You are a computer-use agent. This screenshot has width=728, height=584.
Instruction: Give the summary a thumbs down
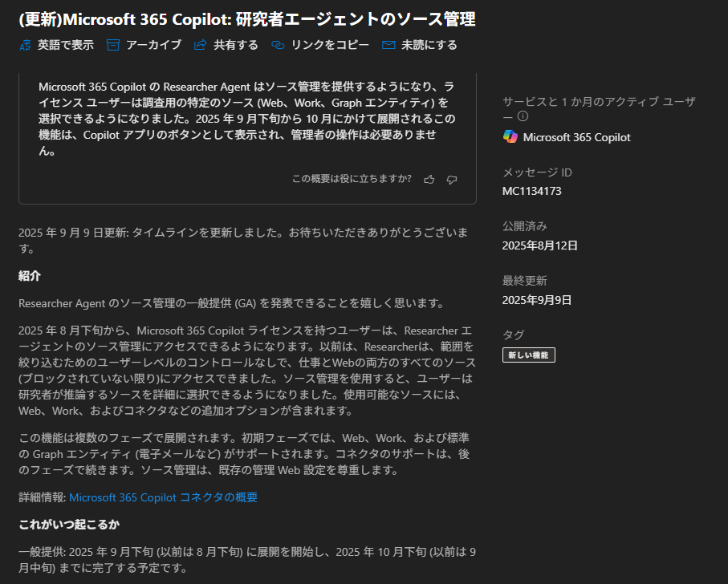point(452,179)
